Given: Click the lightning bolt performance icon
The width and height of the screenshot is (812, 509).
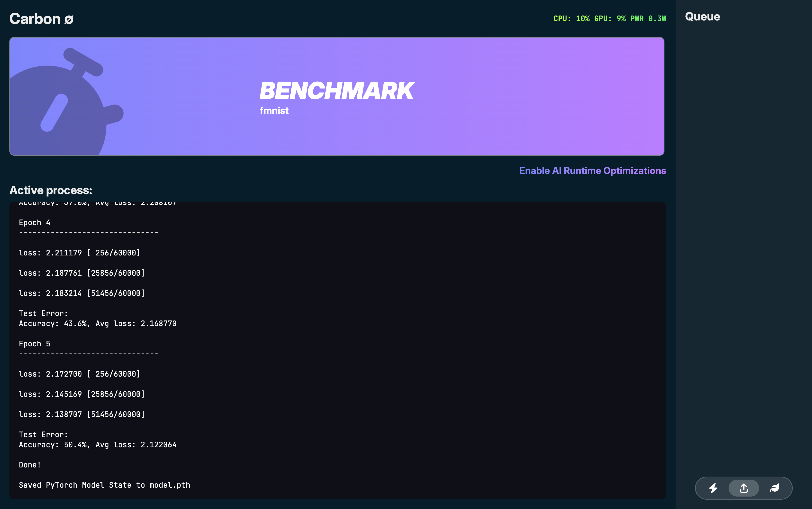Looking at the screenshot, I should point(713,488).
